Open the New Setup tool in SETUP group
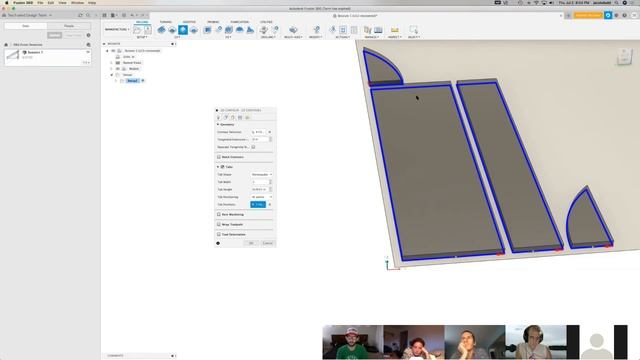 pyautogui.click(x=137, y=30)
